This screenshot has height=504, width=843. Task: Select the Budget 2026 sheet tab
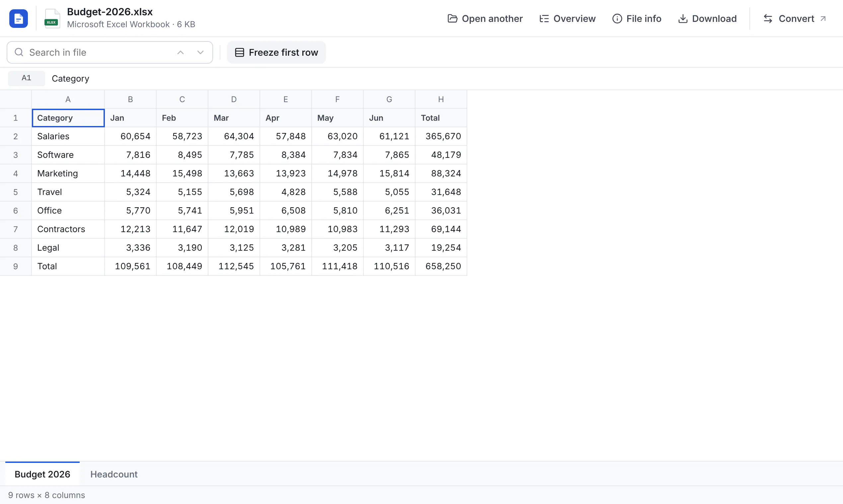point(42,474)
